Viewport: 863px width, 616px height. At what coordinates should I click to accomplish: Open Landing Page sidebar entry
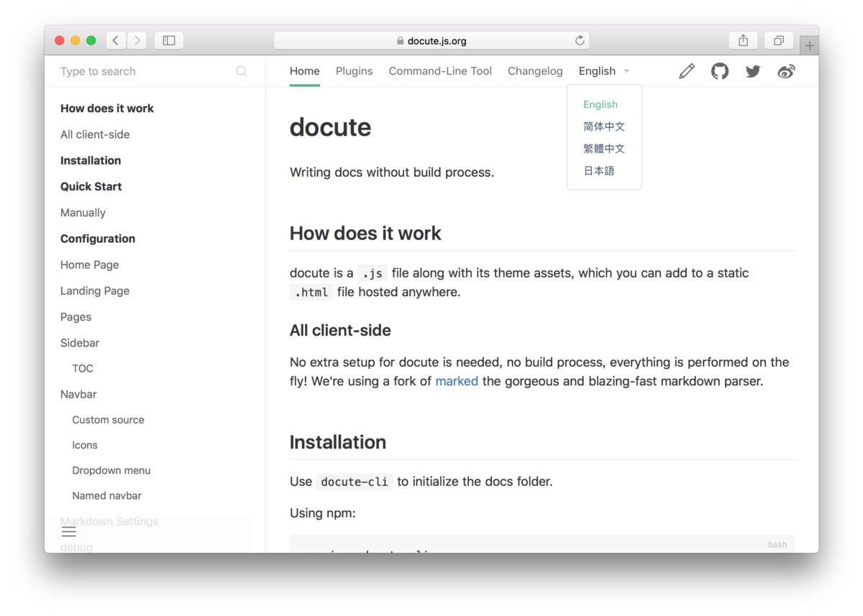tap(95, 291)
